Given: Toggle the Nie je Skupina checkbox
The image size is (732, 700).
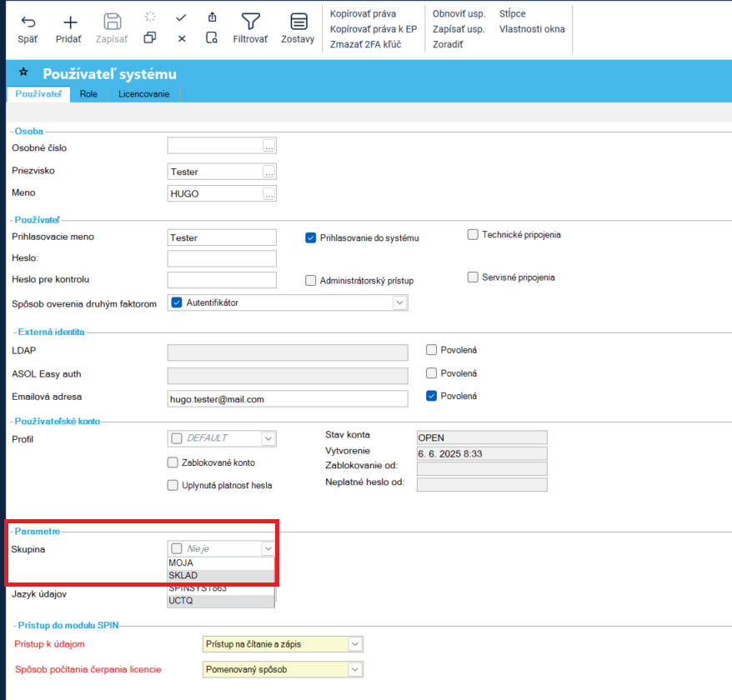Looking at the screenshot, I should pyautogui.click(x=177, y=547).
